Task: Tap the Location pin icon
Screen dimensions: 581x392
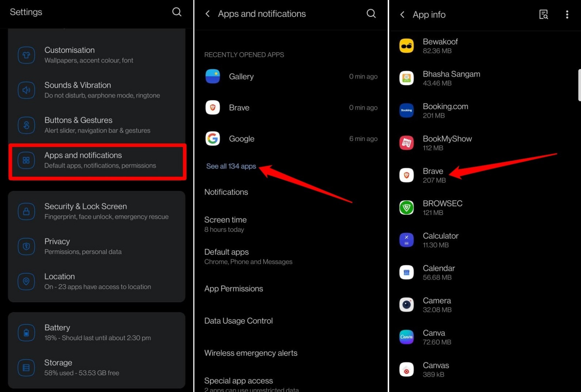Action: pos(26,281)
